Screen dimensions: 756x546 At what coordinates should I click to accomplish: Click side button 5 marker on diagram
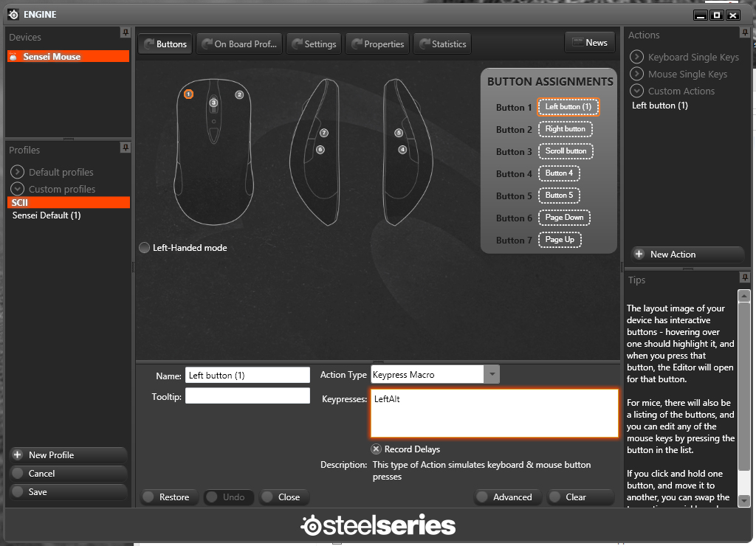pos(398,133)
